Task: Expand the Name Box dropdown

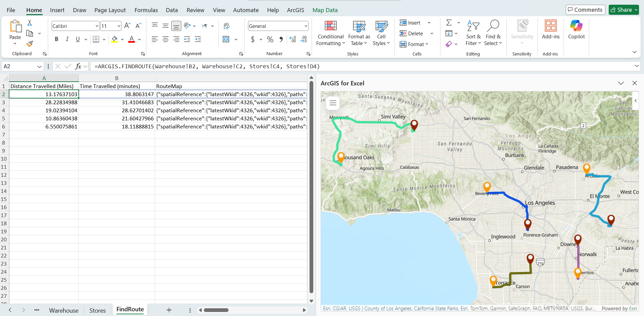Action: pyautogui.click(x=39, y=67)
